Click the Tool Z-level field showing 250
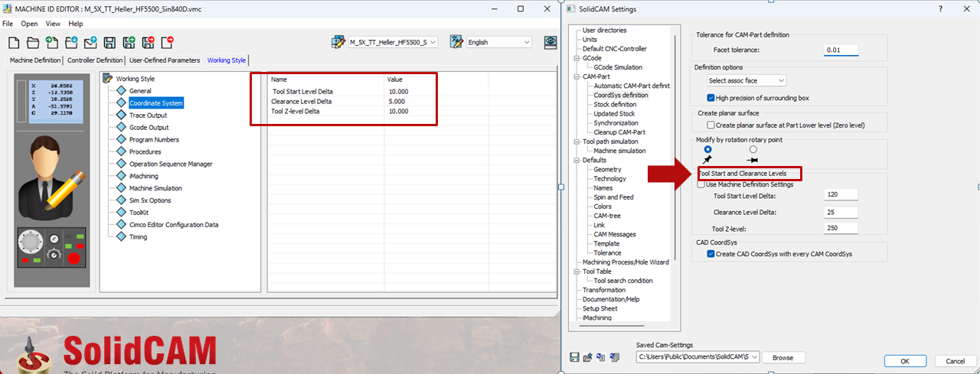 click(841, 229)
